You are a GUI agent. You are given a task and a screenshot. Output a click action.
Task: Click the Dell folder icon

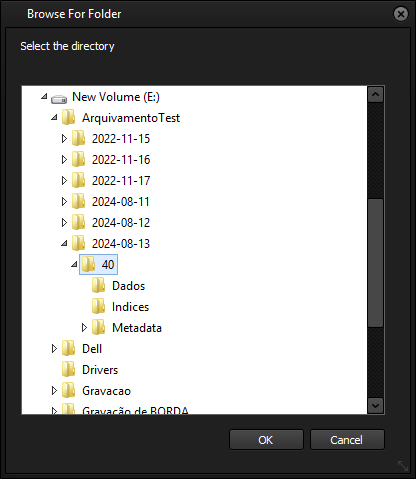(x=69, y=349)
